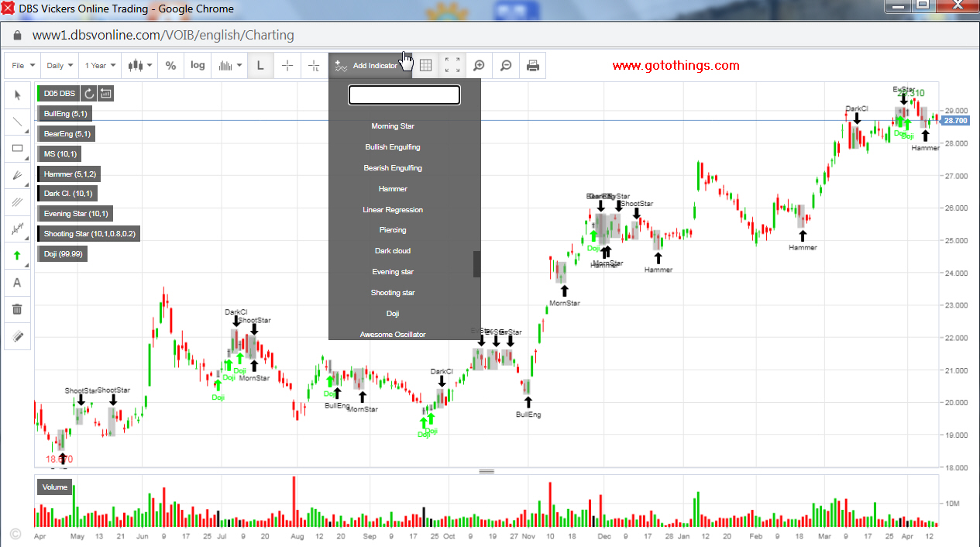Click the browser address bar URL

(x=163, y=36)
